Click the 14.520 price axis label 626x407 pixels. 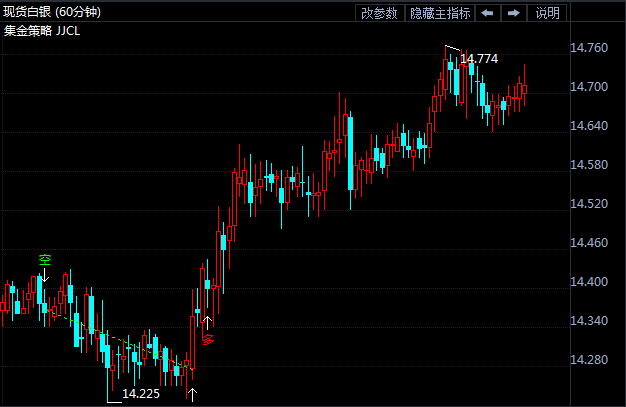click(x=589, y=204)
